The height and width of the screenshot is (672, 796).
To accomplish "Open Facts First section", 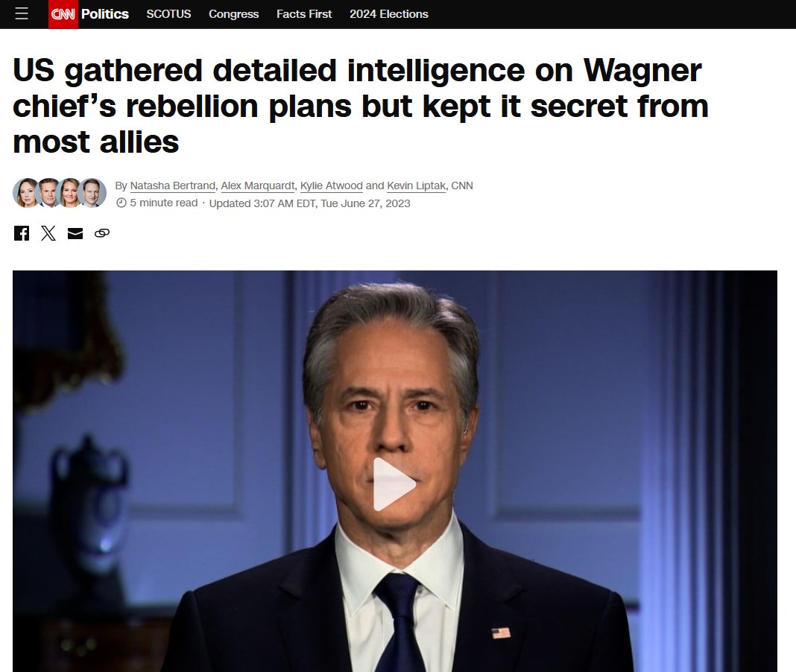I will click(x=304, y=14).
